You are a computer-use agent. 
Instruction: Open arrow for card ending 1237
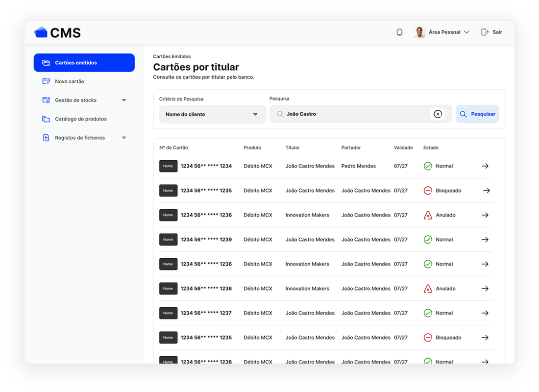click(x=485, y=313)
